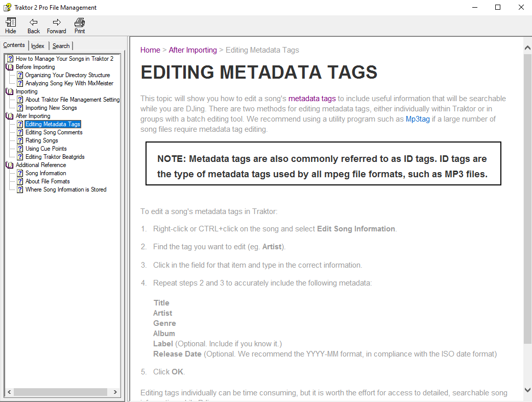This screenshot has height=402, width=532.
Task: Click the Back arrow icon
Action: 34,22
